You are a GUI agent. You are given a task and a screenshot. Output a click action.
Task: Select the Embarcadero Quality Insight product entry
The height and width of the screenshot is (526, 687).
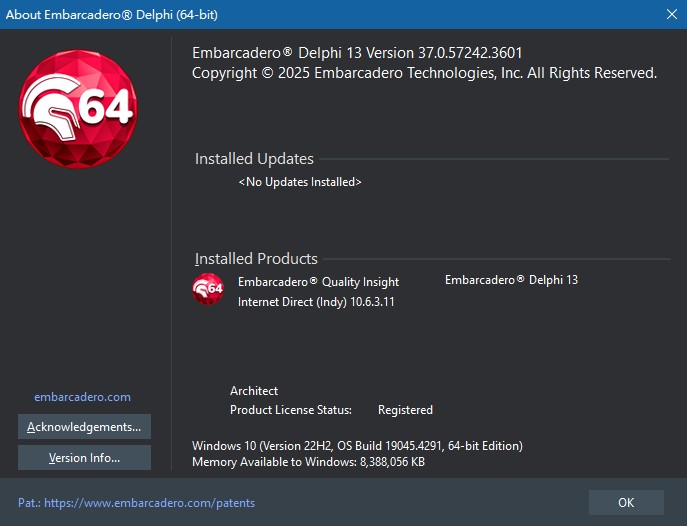coord(318,282)
